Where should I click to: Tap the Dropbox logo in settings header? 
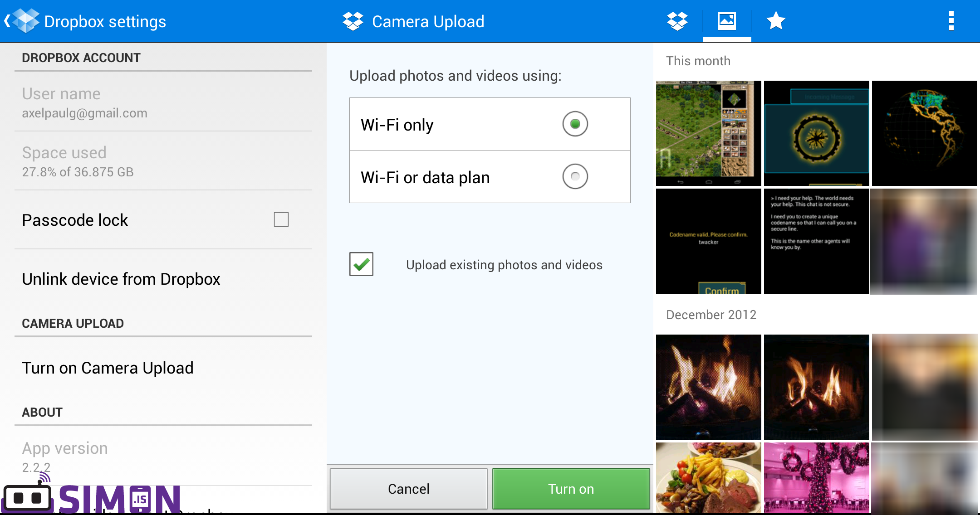26,20
